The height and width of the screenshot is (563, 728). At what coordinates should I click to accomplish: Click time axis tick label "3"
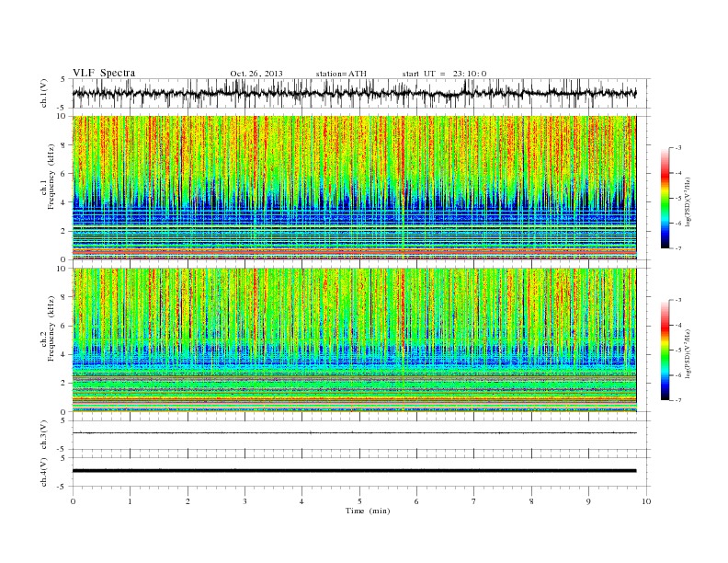245,501
